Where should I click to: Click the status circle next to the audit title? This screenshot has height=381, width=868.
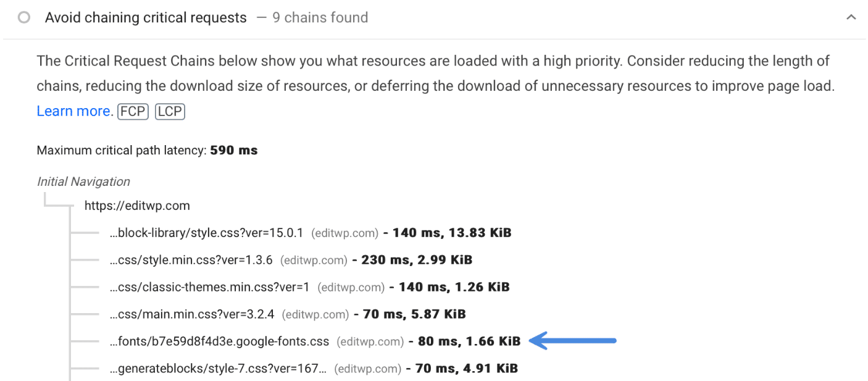[x=23, y=17]
